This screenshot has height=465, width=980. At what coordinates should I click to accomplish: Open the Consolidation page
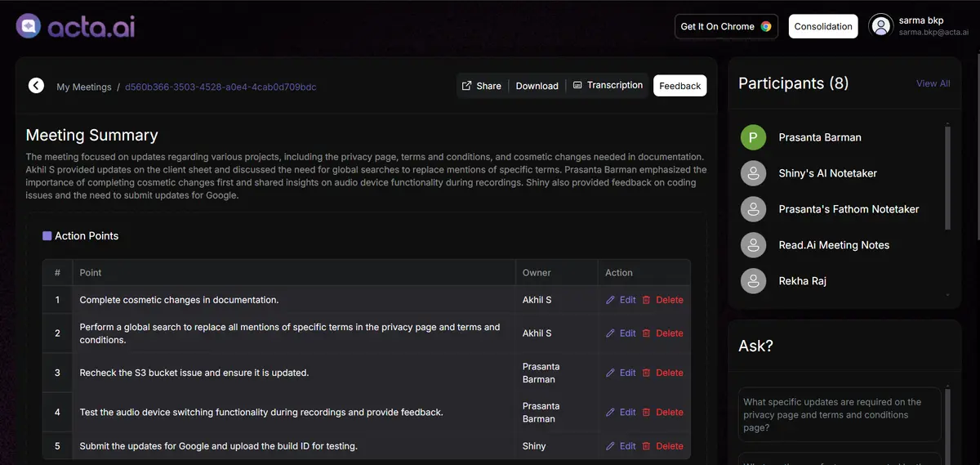coord(822,26)
